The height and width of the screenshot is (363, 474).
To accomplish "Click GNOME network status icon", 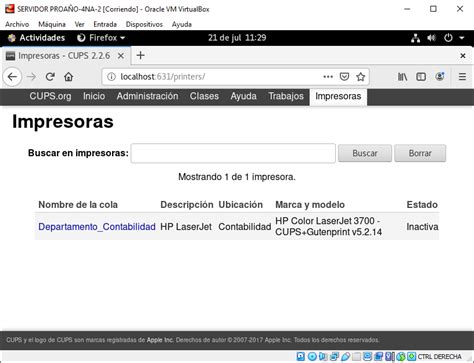I will click(415, 38).
